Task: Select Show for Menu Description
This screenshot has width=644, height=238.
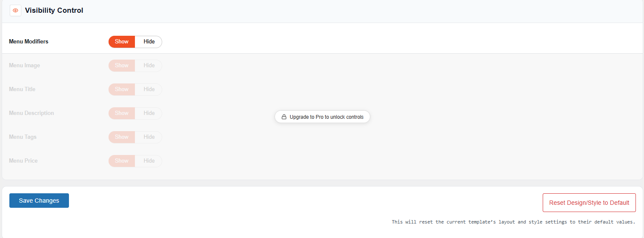Action: point(122,113)
